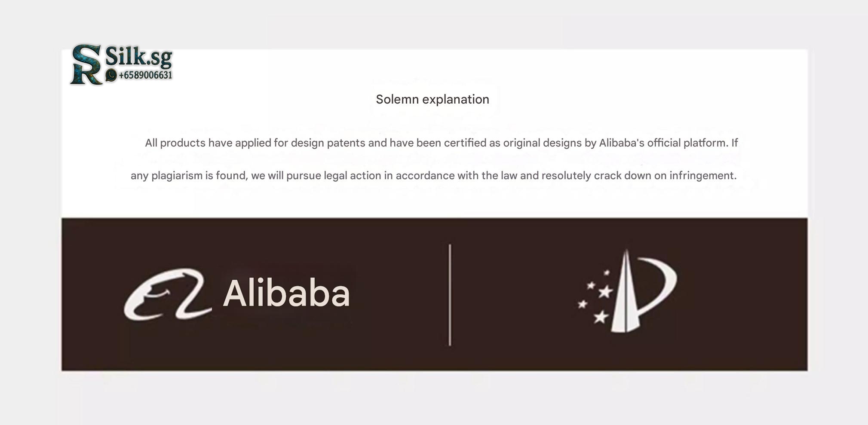The width and height of the screenshot is (868, 425).
Task: Click the Alibaba smiley-face logo icon
Action: pos(167,294)
